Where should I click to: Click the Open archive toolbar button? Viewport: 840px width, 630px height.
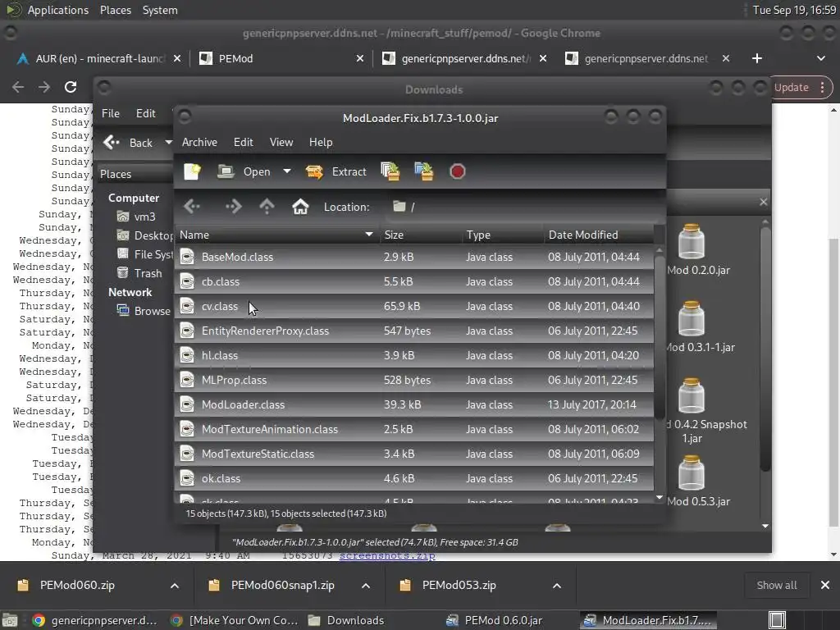244,171
